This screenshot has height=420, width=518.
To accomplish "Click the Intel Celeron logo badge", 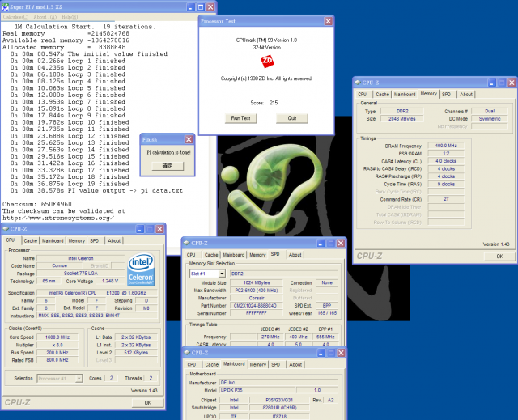I will [141, 269].
